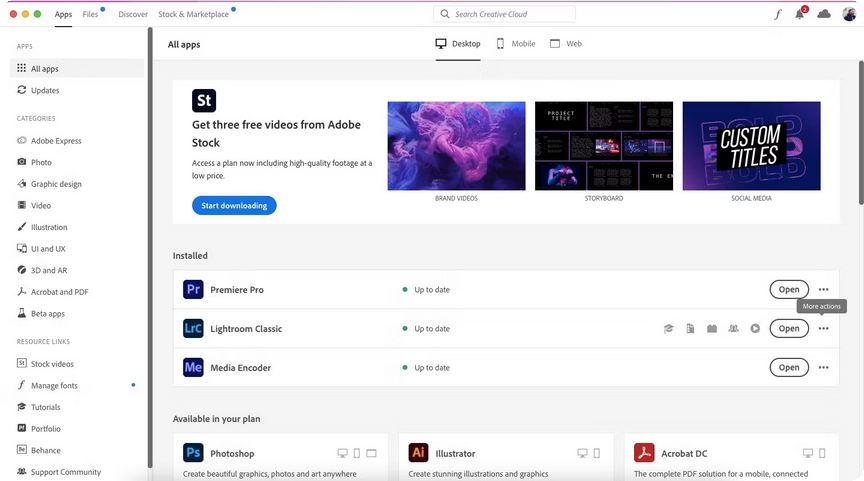Click the Lightroom Classic community people icon
The width and height of the screenshot is (864, 481).
(734, 329)
